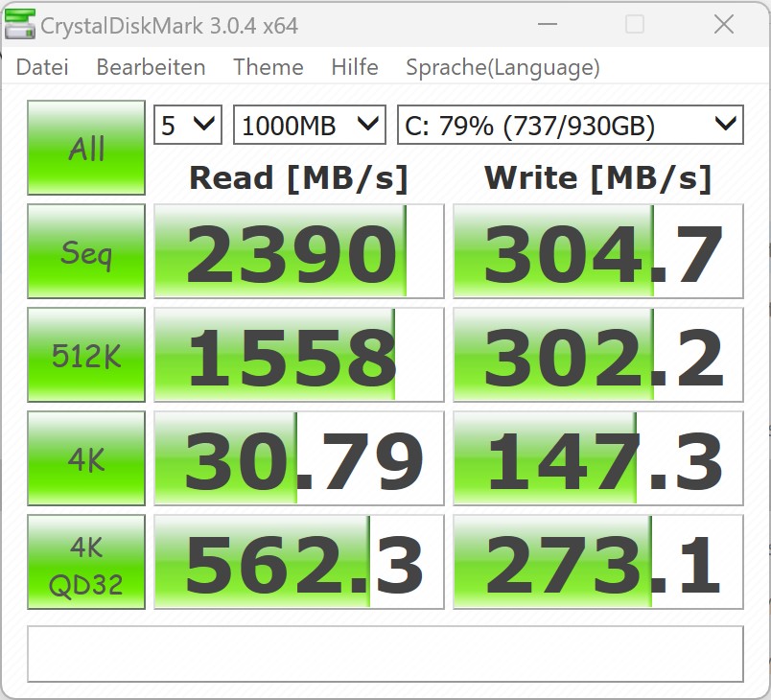Start the 4K benchmark test
Screen dimensions: 771x700
pyautogui.click(x=86, y=458)
